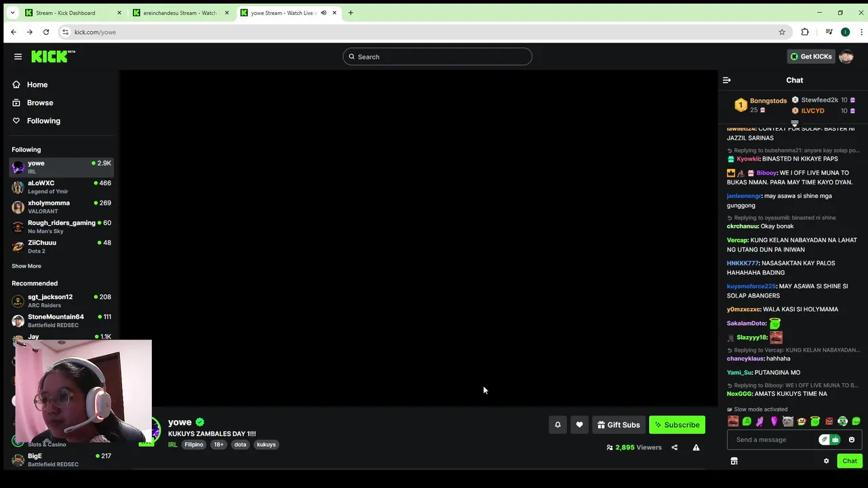Follow yowe with heart icon

coord(579,425)
